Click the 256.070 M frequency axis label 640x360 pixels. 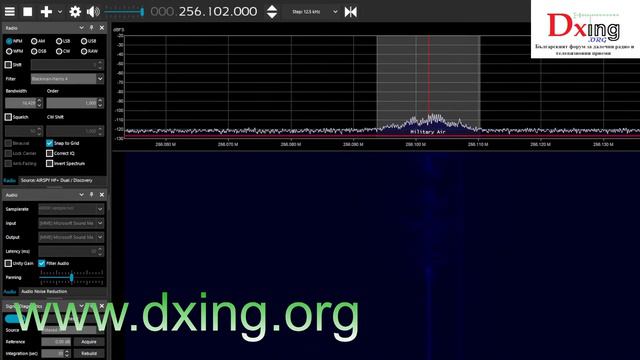(228, 144)
